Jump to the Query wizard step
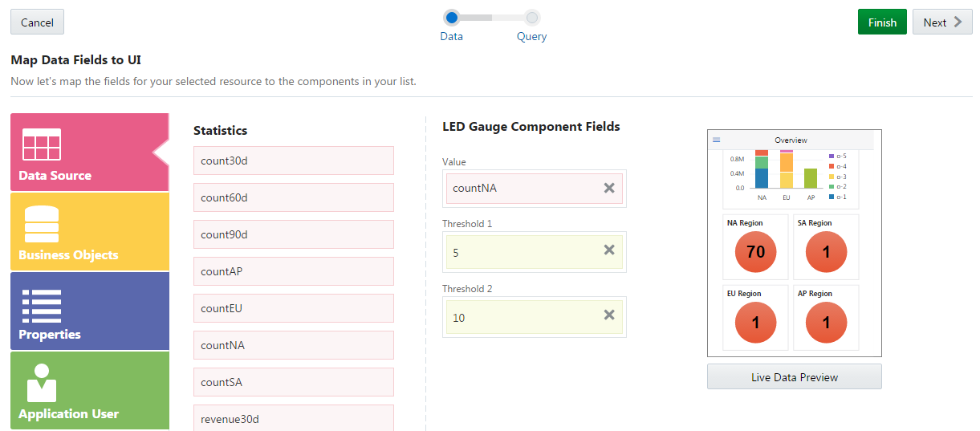 (x=531, y=17)
